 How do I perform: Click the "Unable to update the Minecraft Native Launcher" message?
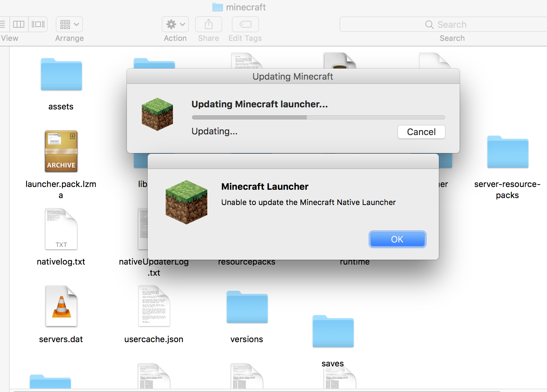309,202
